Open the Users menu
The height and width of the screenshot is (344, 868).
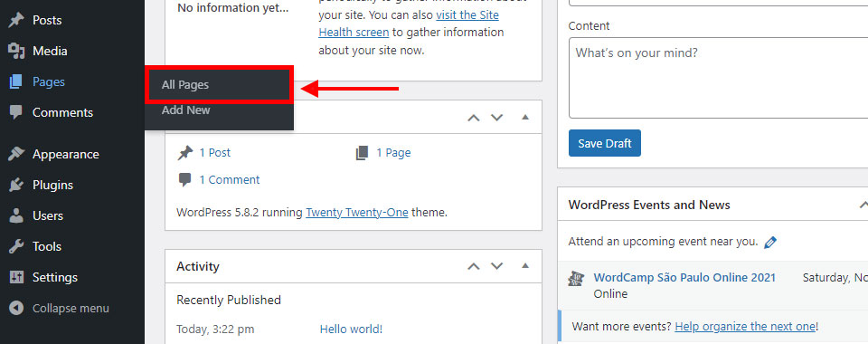tap(48, 215)
